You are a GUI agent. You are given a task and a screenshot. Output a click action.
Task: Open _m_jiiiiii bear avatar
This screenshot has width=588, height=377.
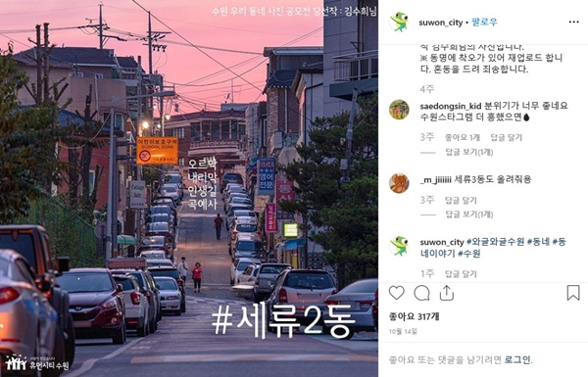[x=399, y=183]
